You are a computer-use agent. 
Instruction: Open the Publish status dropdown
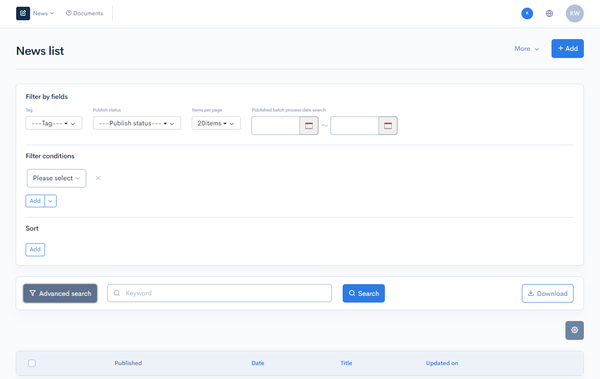tap(137, 123)
